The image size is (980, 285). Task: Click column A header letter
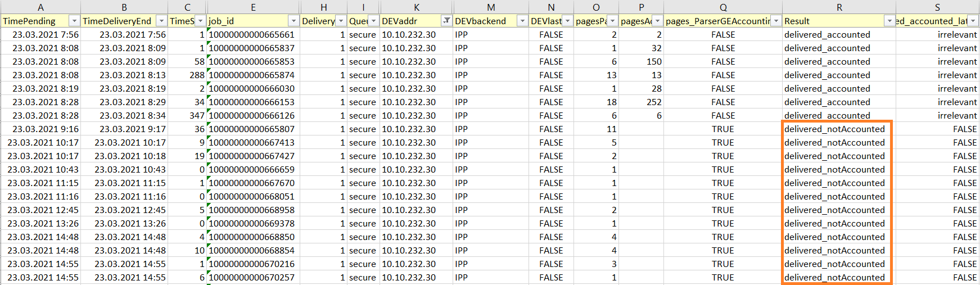[40, 7]
